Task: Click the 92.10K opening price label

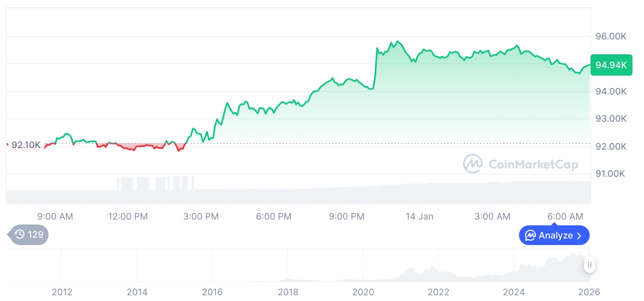Action: click(x=26, y=145)
